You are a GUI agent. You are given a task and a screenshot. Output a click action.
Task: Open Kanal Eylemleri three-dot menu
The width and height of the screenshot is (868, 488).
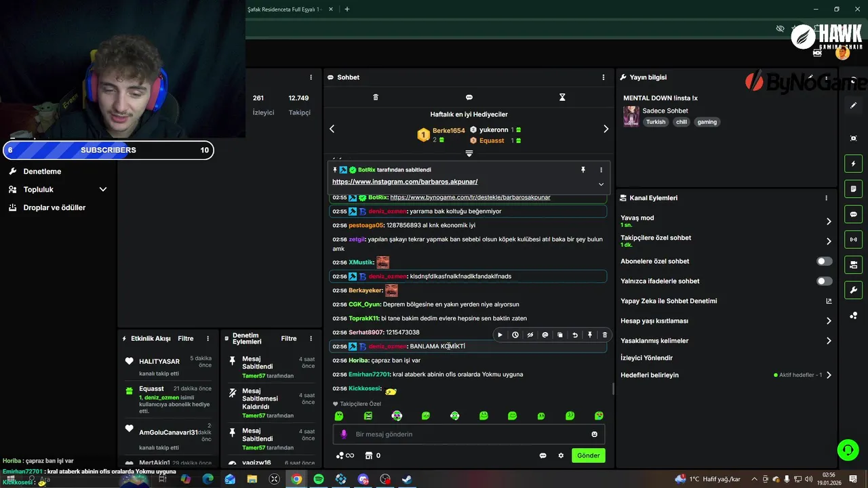coord(827,198)
